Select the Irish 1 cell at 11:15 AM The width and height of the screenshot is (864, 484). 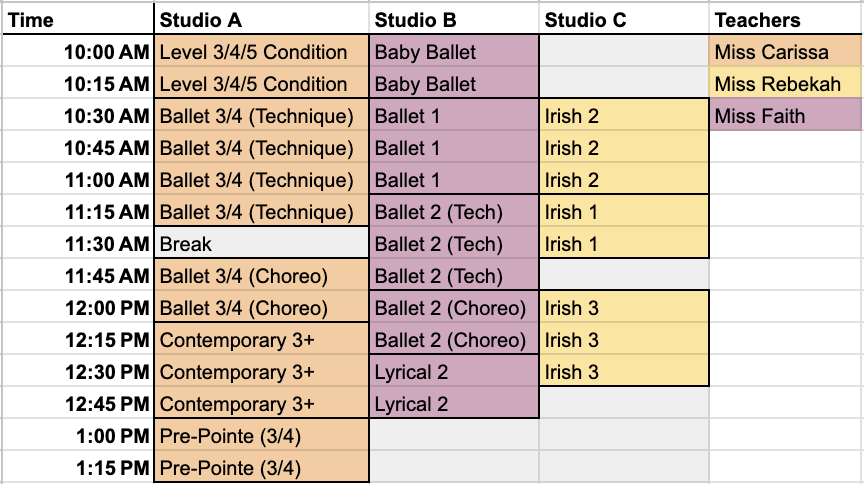623,212
